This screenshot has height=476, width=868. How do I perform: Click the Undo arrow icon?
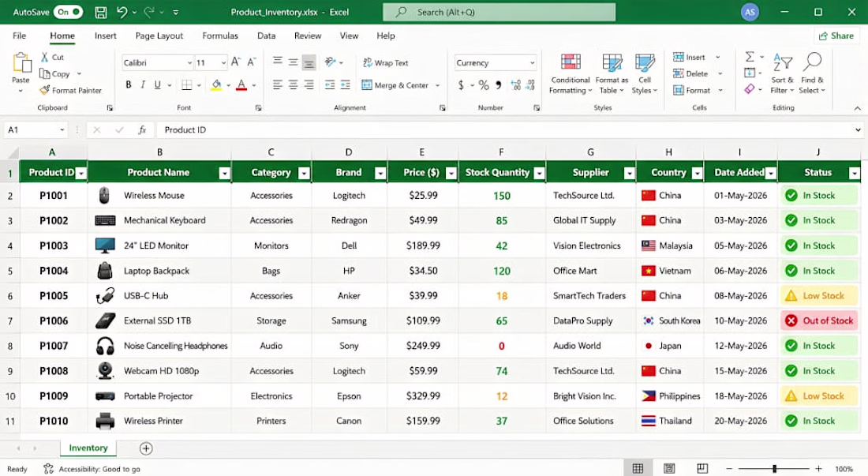click(x=122, y=12)
